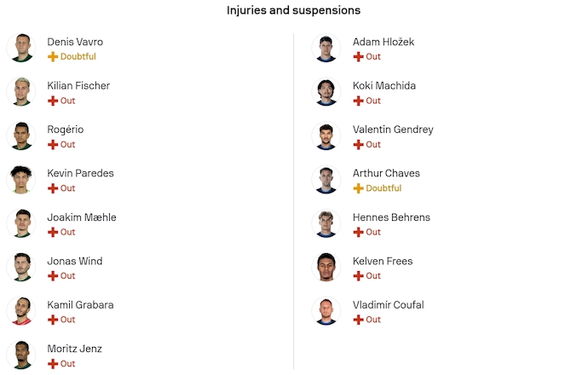Click red Out cross for Valentin Gendrey
Image resolution: width=588 pixels, height=375 pixels.
click(x=358, y=145)
